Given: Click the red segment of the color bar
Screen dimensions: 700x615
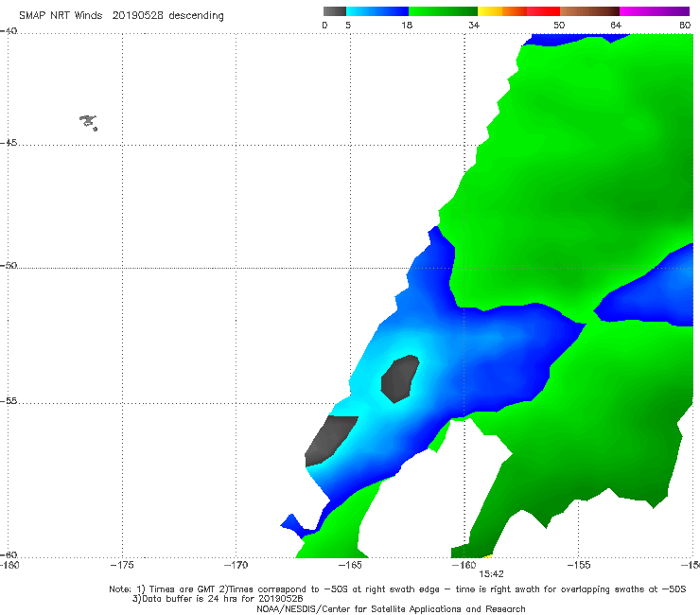Looking at the screenshot, I should point(543,11).
